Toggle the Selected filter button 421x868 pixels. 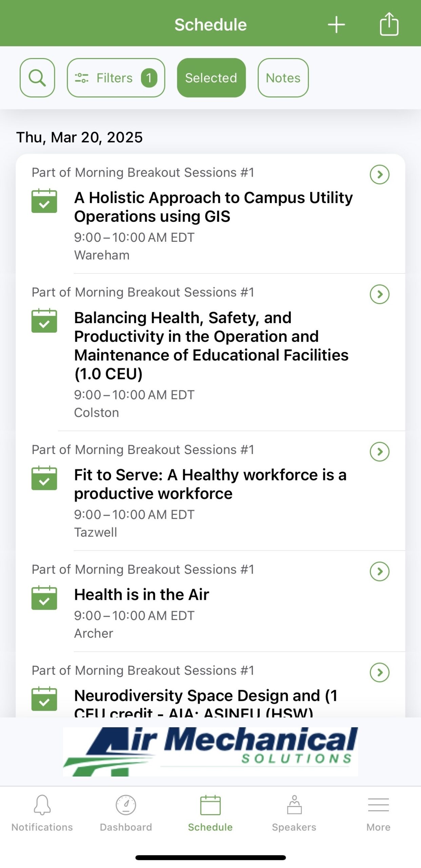click(x=211, y=78)
